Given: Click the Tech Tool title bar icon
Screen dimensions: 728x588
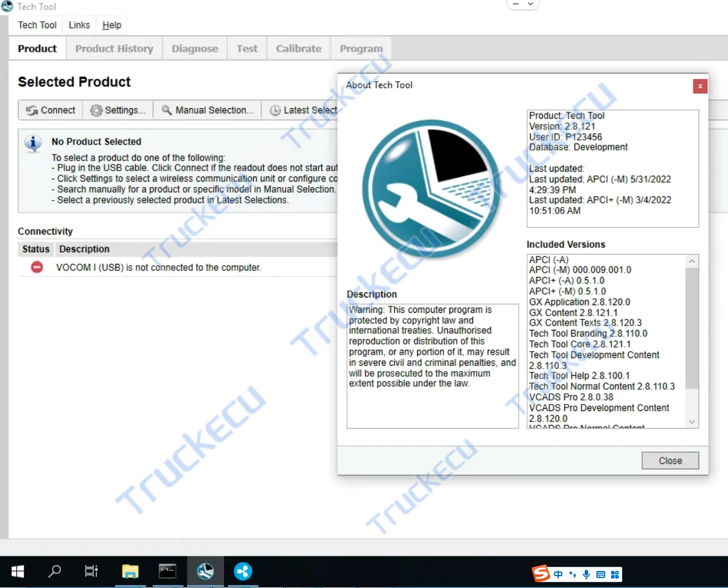Looking at the screenshot, I should [7, 6].
